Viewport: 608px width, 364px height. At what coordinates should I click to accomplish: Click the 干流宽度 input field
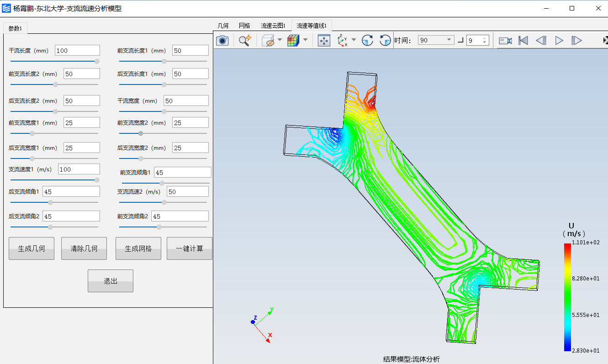(x=186, y=100)
